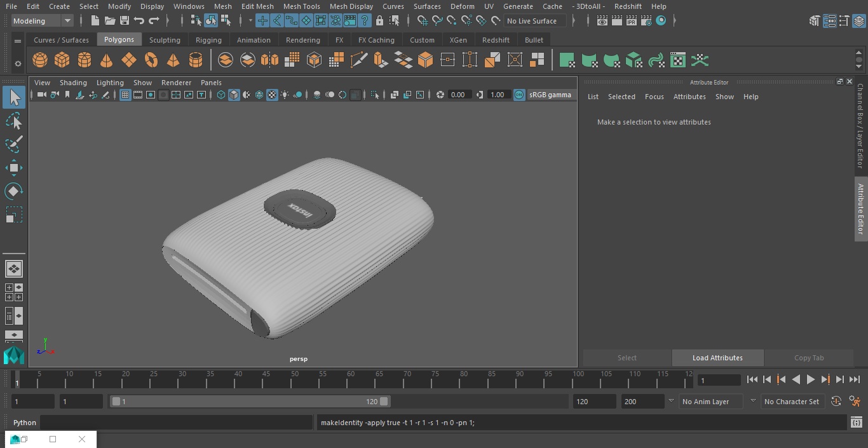The image size is (868, 448).
Task: Create a polygon sphere from shelf
Action: 40,60
